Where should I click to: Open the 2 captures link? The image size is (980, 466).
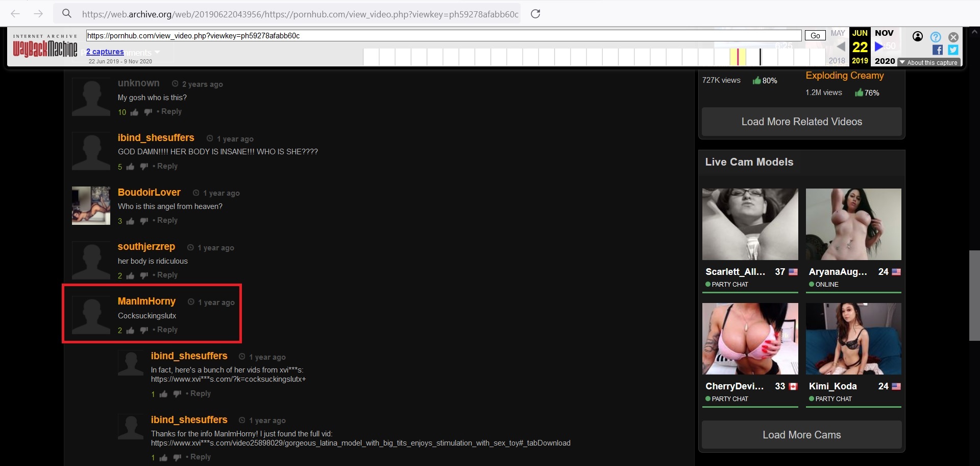point(105,52)
